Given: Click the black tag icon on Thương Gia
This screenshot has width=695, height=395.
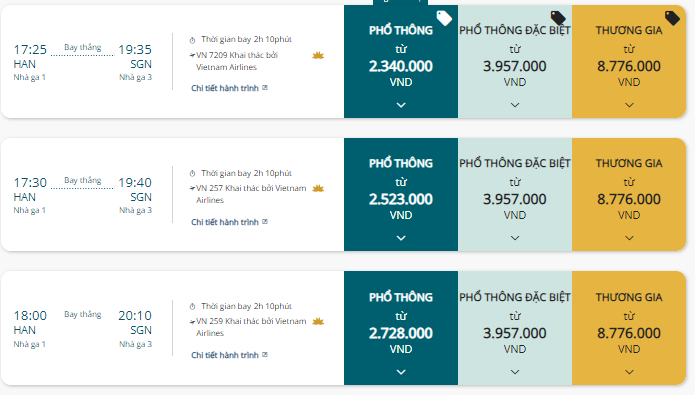Looking at the screenshot, I should pos(672,18).
